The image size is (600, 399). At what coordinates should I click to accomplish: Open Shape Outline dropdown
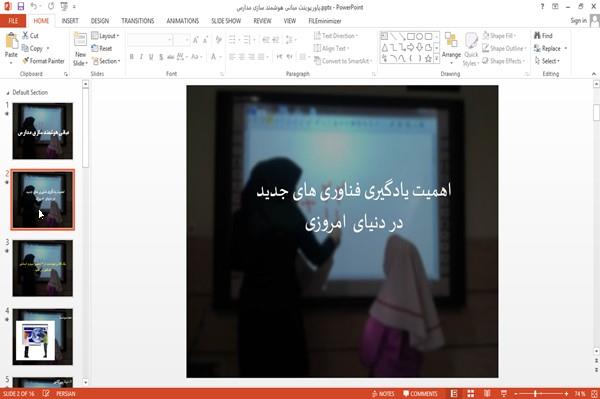[504, 48]
